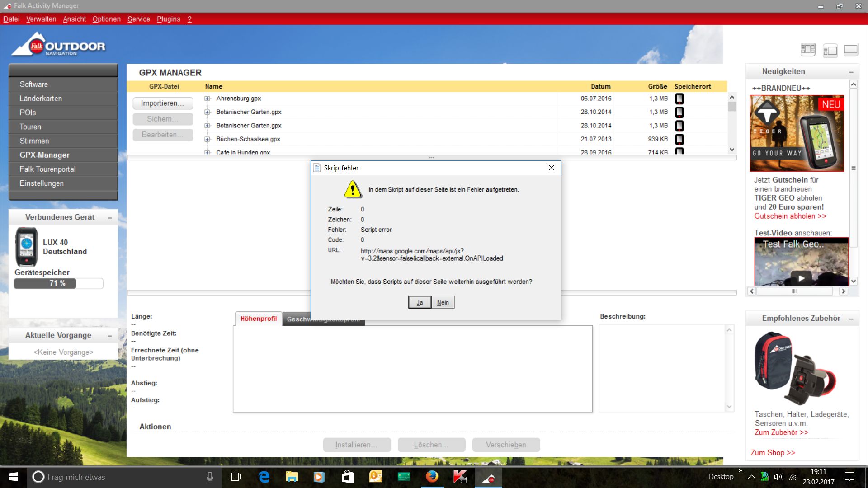The height and width of the screenshot is (488, 868).
Task: Collapse the Neuigkeiten panel
Action: (851, 72)
